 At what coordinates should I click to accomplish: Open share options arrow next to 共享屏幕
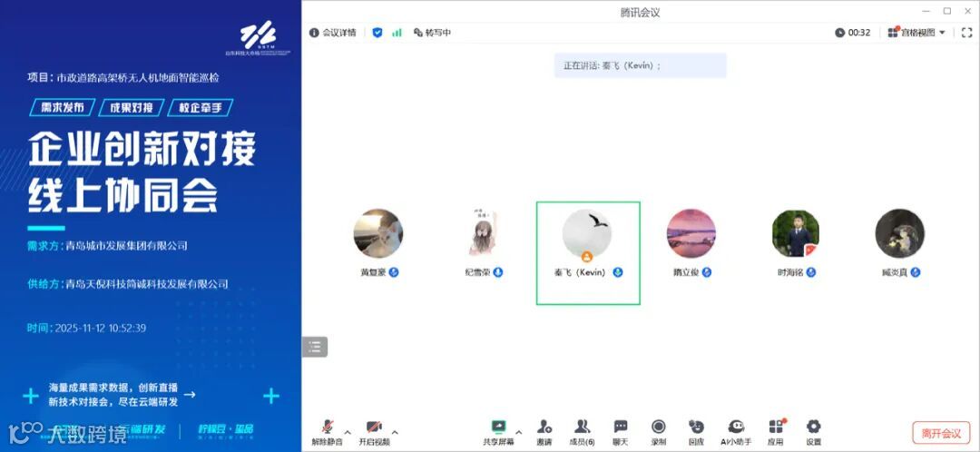coord(518,431)
